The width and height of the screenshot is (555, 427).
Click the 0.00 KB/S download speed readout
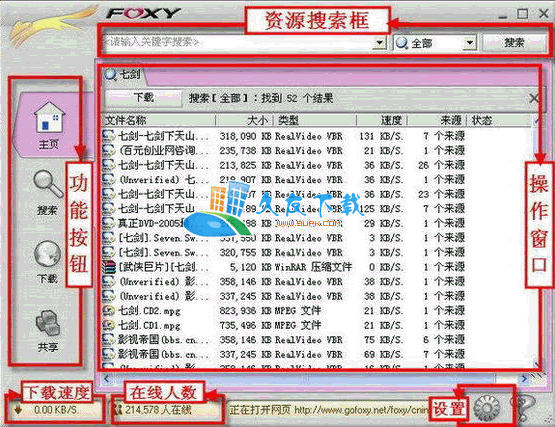pos(55,410)
